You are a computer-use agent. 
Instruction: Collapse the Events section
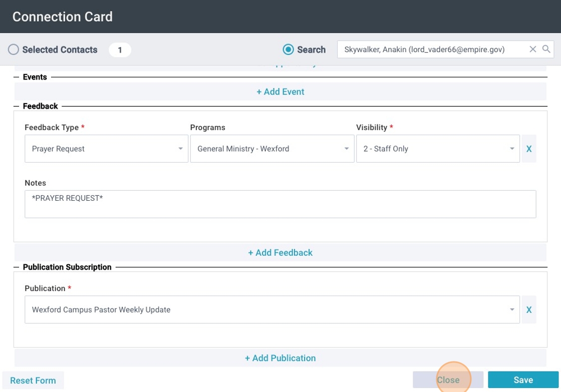click(x=16, y=77)
